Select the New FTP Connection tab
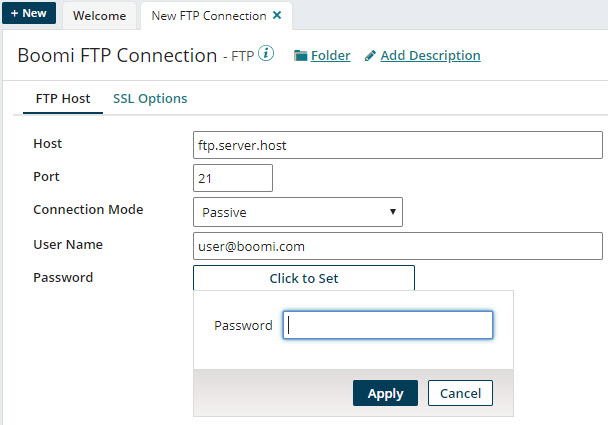 pos(208,16)
